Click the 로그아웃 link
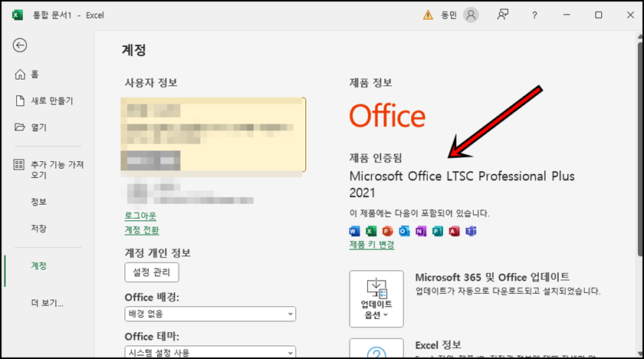The height and width of the screenshot is (359, 644). tap(140, 216)
